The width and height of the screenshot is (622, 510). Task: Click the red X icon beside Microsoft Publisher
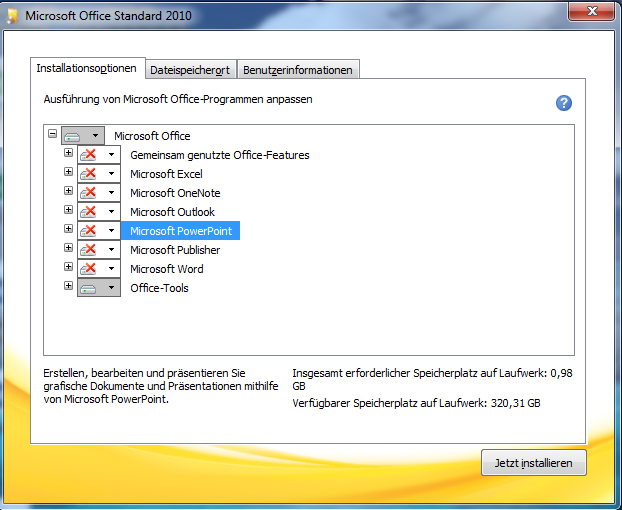click(90, 250)
